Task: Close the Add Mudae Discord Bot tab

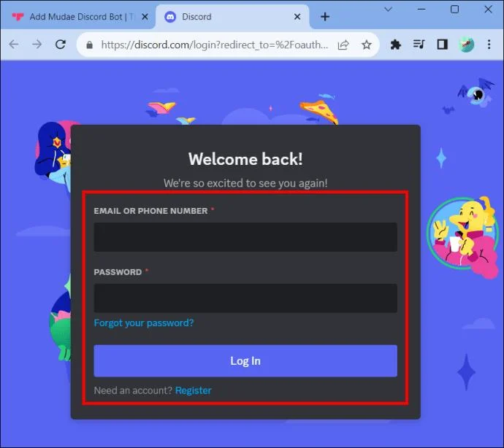Action: click(145, 17)
